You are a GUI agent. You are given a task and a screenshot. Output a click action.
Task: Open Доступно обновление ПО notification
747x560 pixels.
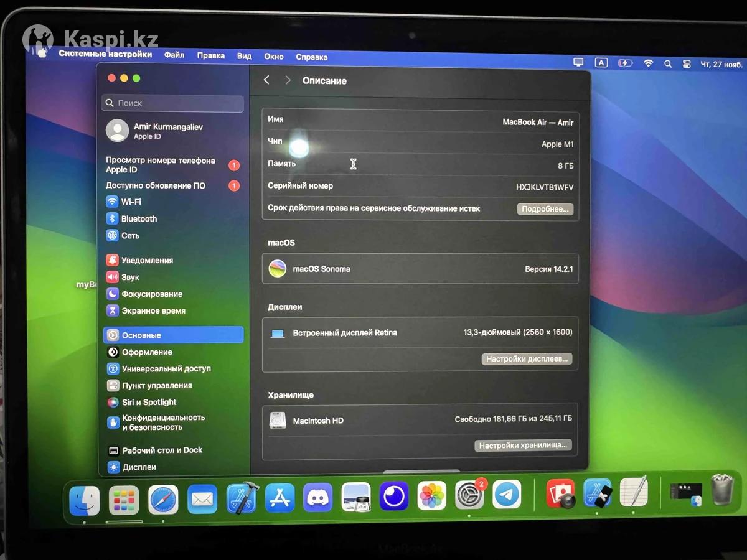156,185
